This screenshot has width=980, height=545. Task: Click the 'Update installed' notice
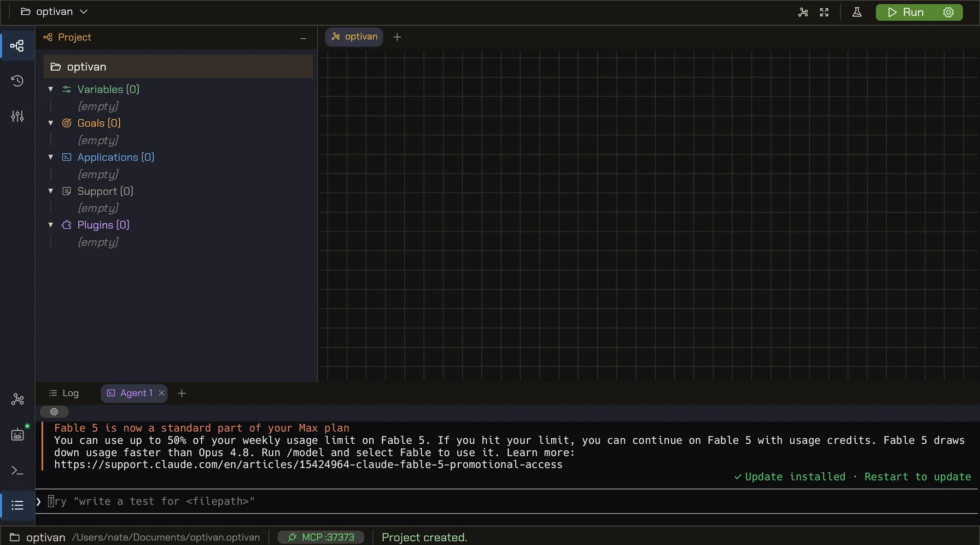pos(790,477)
